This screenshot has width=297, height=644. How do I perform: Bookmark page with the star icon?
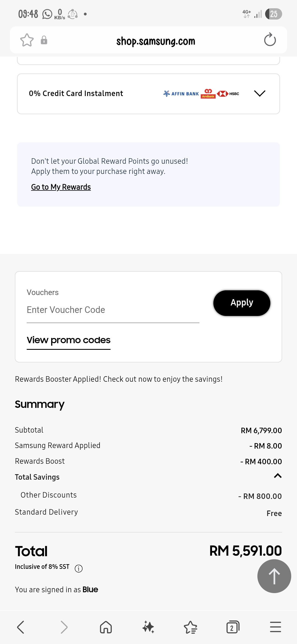click(x=27, y=40)
